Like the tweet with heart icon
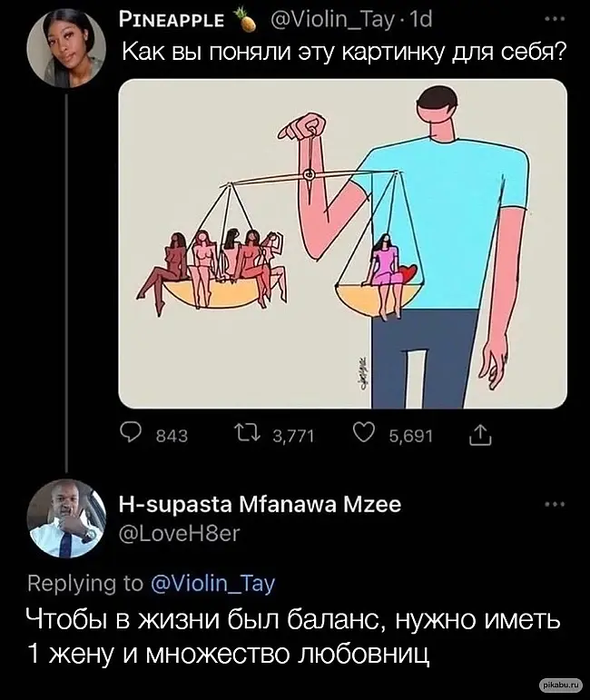The width and height of the screenshot is (590, 700). tap(364, 433)
